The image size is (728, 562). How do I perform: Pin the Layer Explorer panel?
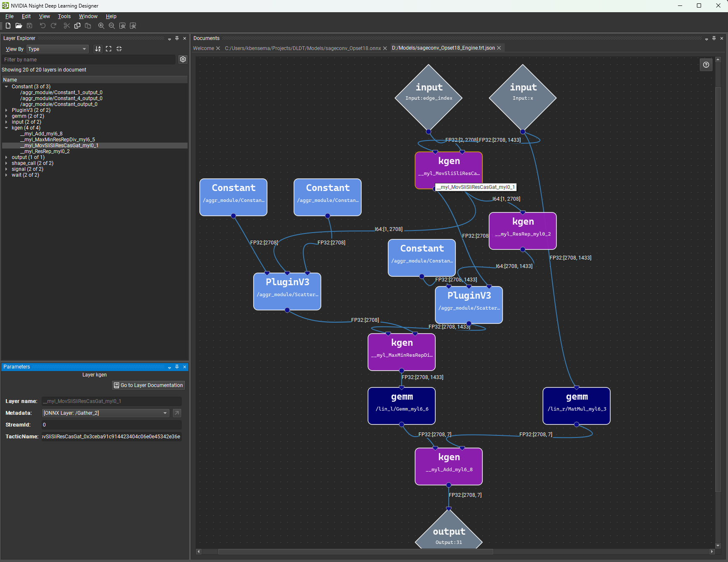tap(177, 38)
